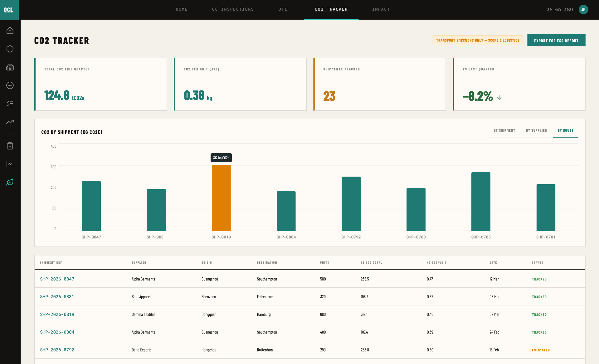Click the Delta Exports supplier cell
This screenshot has width=599, height=364.
point(141,350)
